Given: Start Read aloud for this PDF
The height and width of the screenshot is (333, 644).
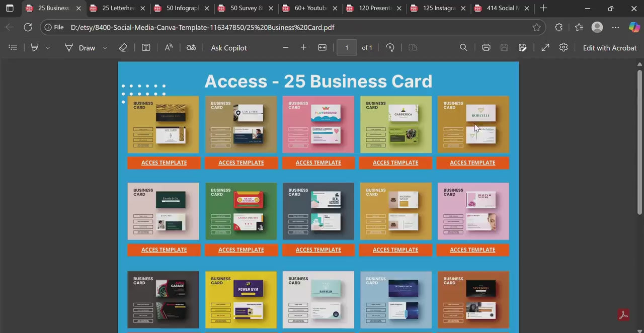Looking at the screenshot, I should point(169,47).
